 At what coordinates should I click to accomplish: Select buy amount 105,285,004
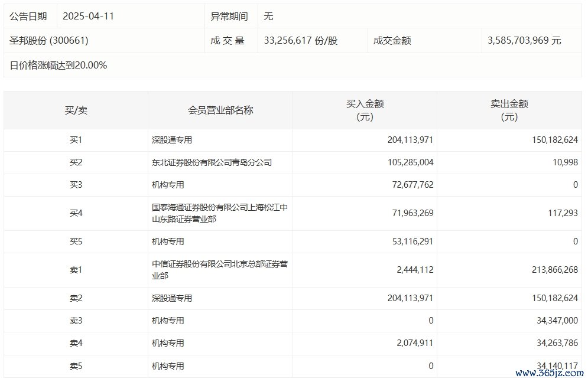(x=410, y=162)
